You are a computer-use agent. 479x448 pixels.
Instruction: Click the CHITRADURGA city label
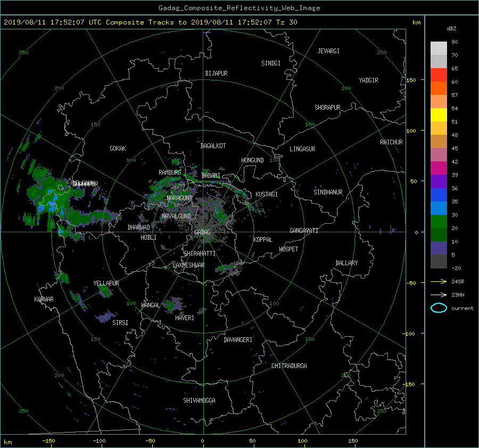click(289, 366)
